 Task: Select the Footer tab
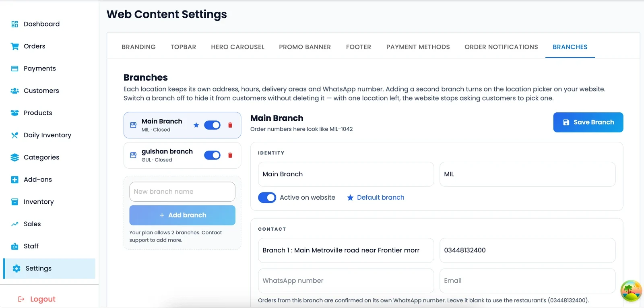pos(359,47)
